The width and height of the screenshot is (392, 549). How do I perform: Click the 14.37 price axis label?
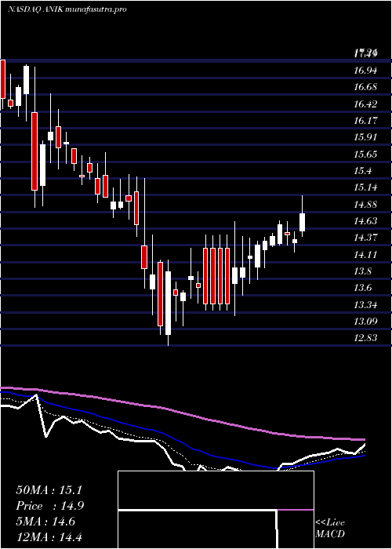(x=365, y=238)
